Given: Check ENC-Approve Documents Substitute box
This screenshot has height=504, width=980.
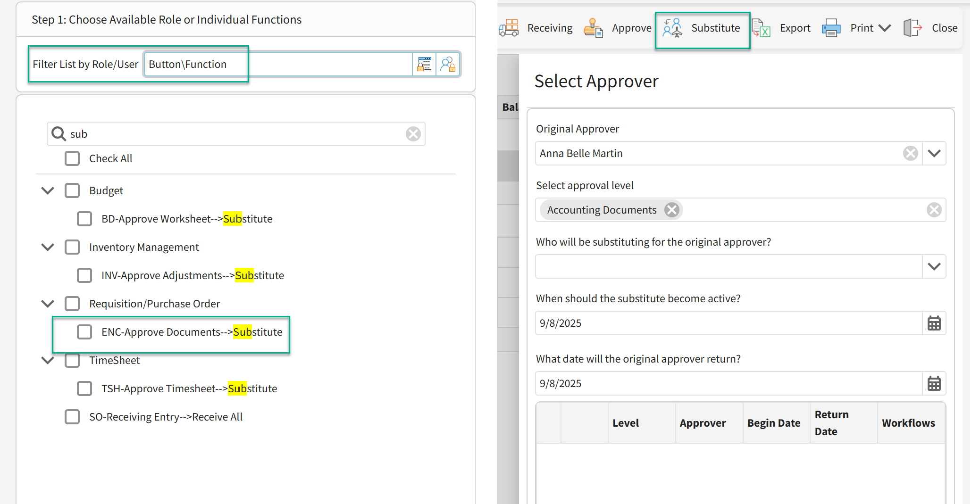Looking at the screenshot, I should click(84, 332).
